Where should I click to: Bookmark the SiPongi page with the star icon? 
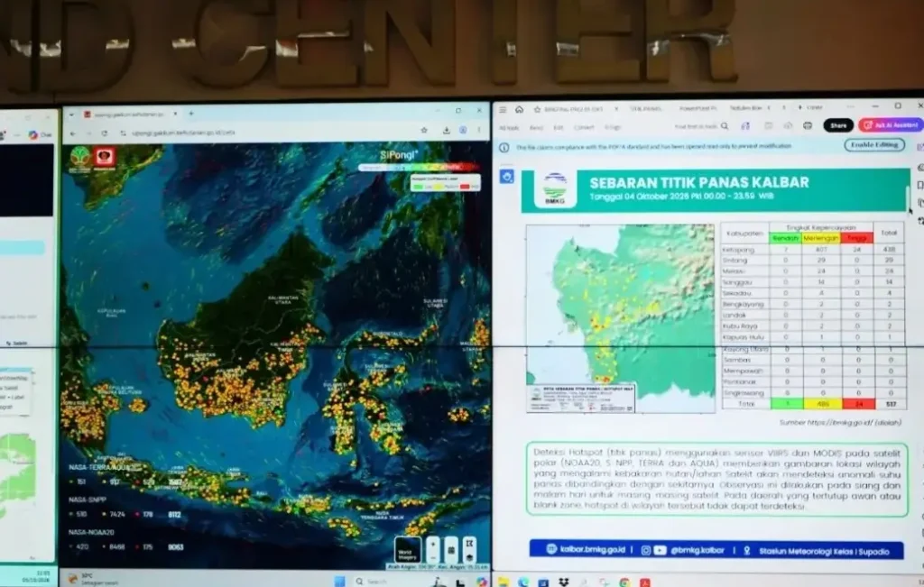[x=424, y=130]
